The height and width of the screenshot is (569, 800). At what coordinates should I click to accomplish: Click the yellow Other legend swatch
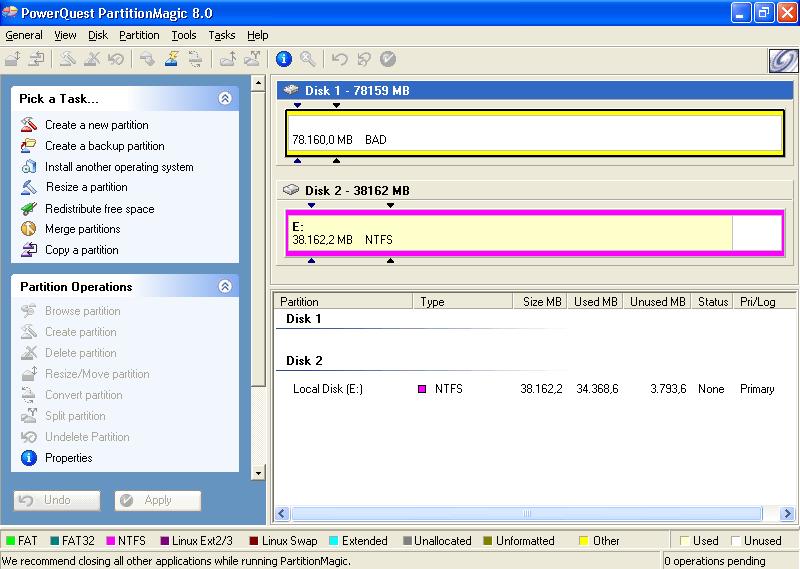tap(583, 540)
